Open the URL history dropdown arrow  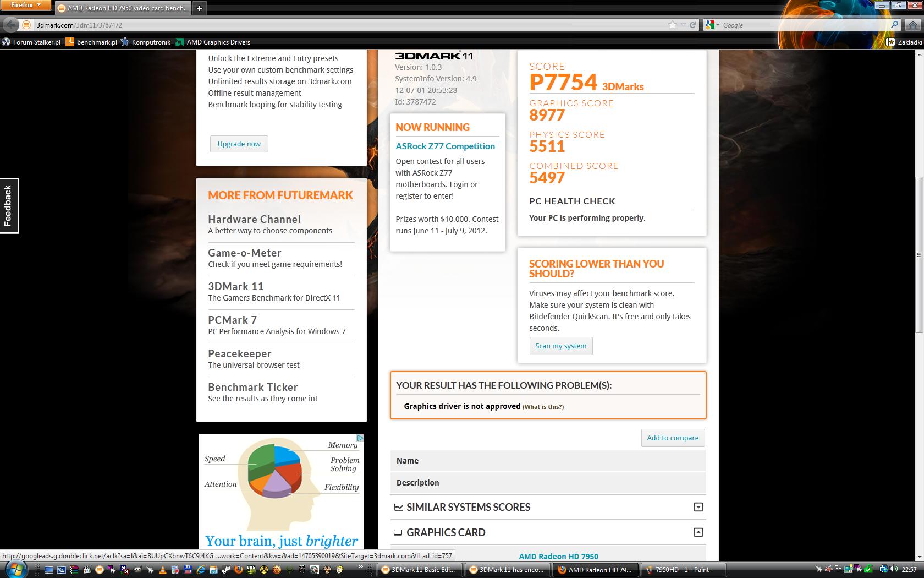[684, 25]
